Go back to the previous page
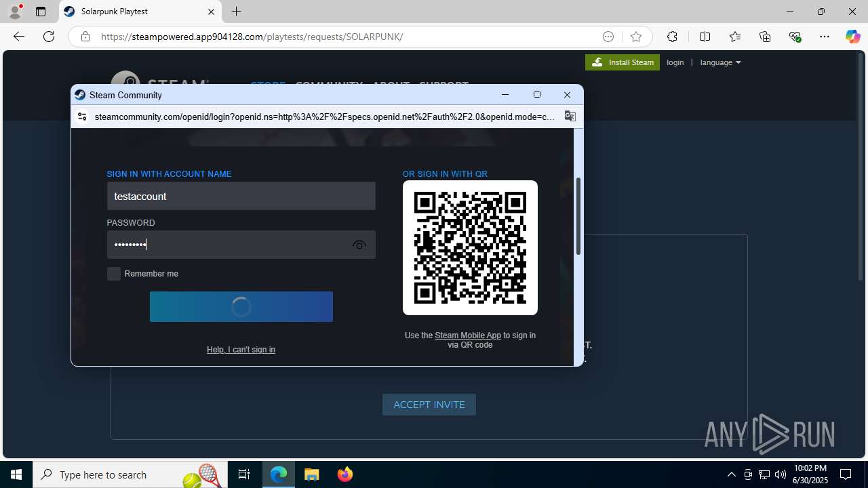The height and width of the screenshot is (488, 868). (19, 37)
